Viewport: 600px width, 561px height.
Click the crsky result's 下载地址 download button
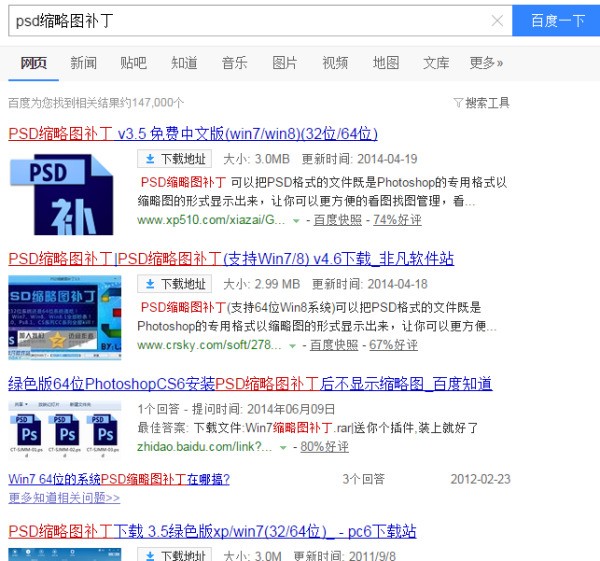click(x=175, y=284)
